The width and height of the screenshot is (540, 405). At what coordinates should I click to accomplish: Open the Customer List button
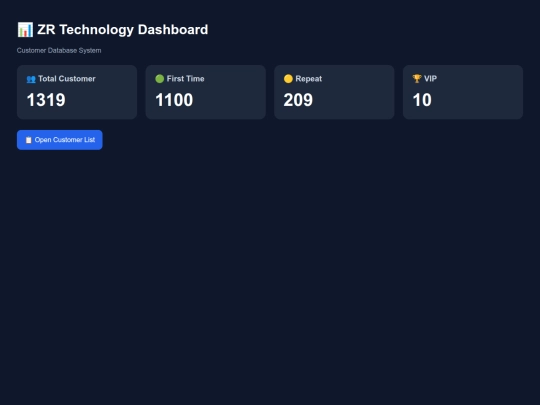[60, 140]
